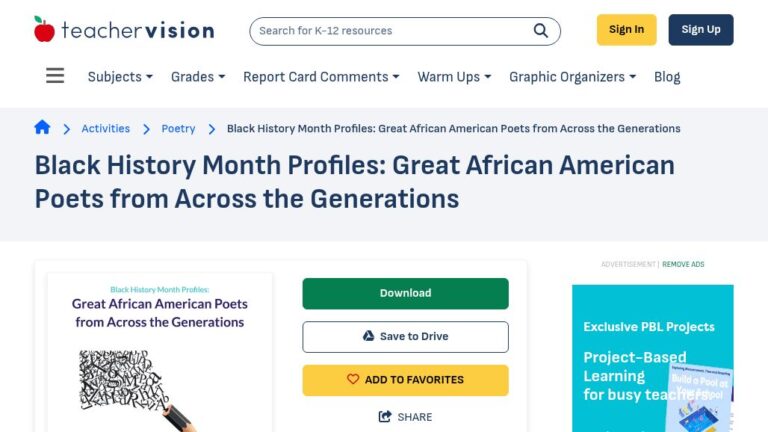768x432 pixels.
Task: Click the Poetry breadcrumb link
Action: tap(178, 128)
